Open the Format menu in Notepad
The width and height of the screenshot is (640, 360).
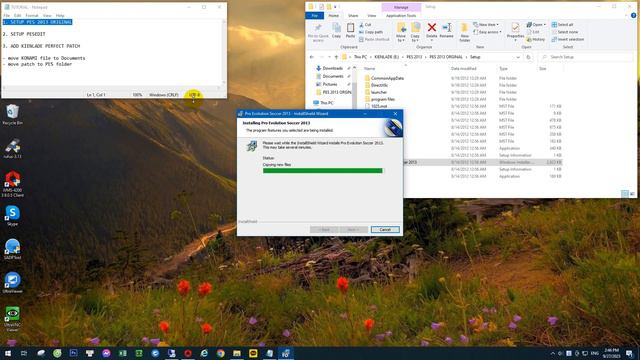(32, 16)
